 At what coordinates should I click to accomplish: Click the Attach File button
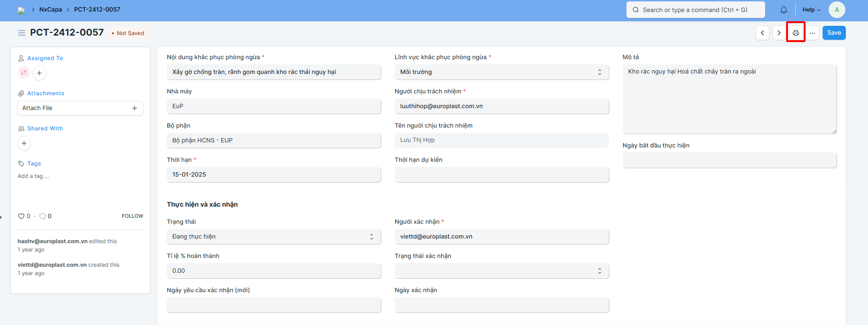[x=80, y=108]
